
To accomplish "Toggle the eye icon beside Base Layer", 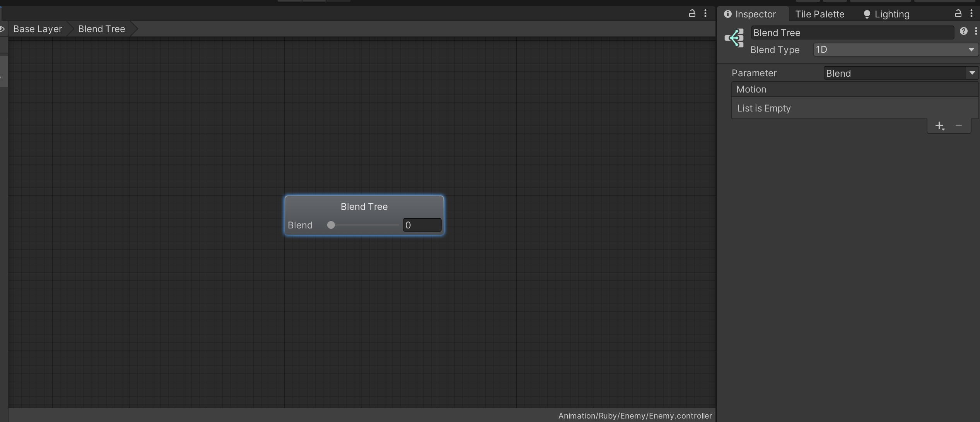I will 2,29.
